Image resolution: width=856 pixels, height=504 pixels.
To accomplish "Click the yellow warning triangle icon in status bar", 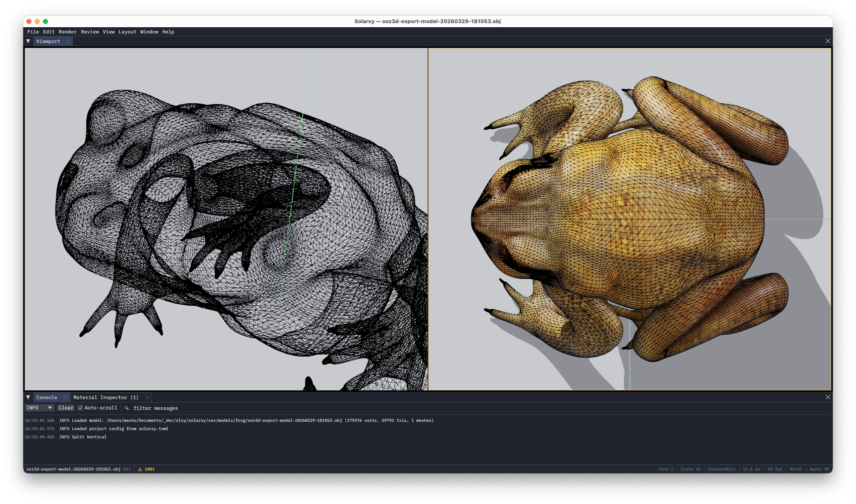I will pyautogui.click(x=140, y=469).
